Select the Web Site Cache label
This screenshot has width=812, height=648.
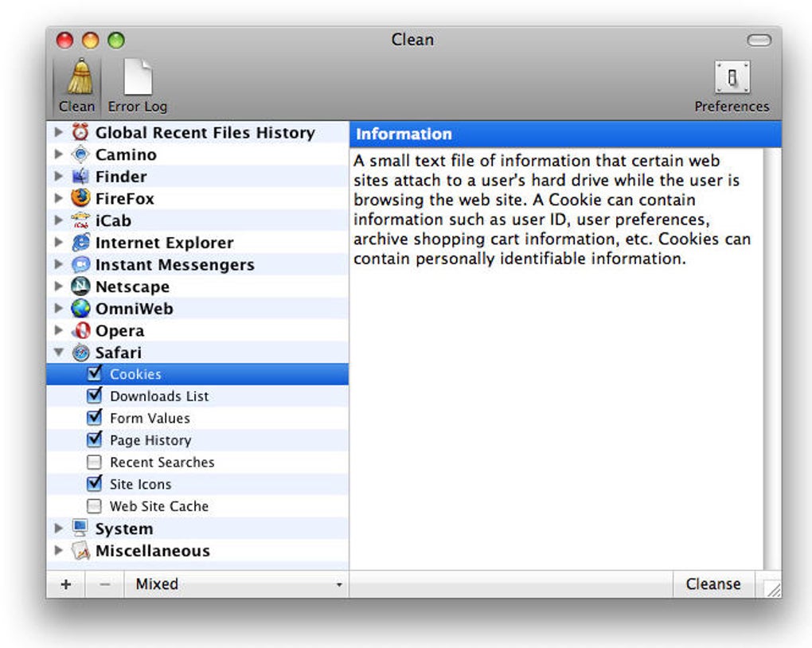[x=159, y=506]
